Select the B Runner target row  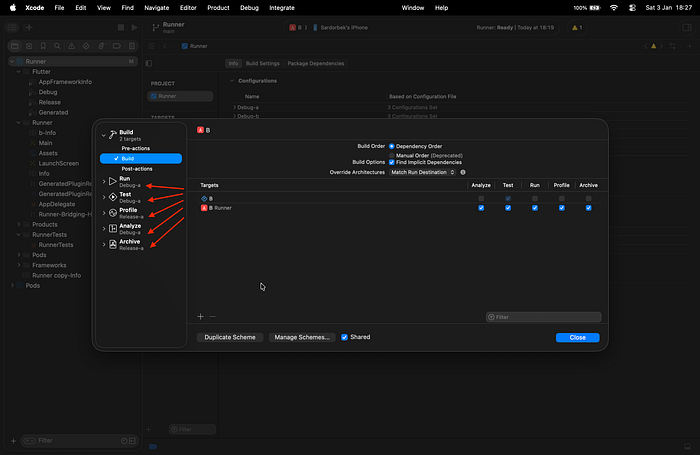[x=400, y=208]
